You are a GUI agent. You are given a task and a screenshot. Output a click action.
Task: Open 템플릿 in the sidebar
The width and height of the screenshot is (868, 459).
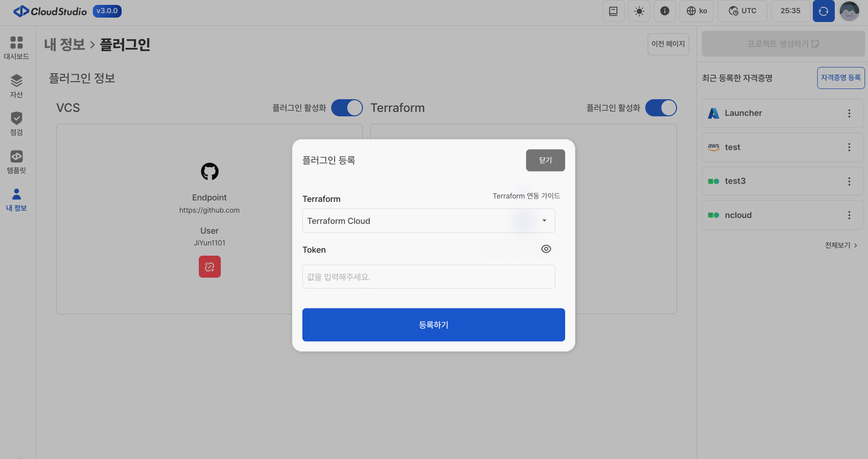tap(17, 162)
